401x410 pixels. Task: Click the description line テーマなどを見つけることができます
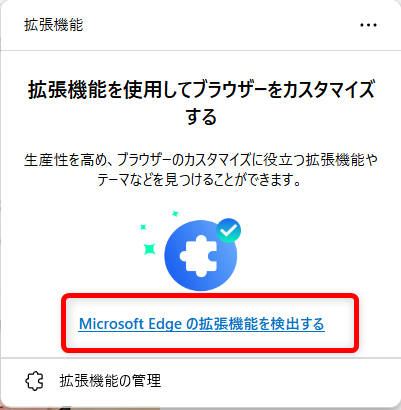click(x=199, y=180)
